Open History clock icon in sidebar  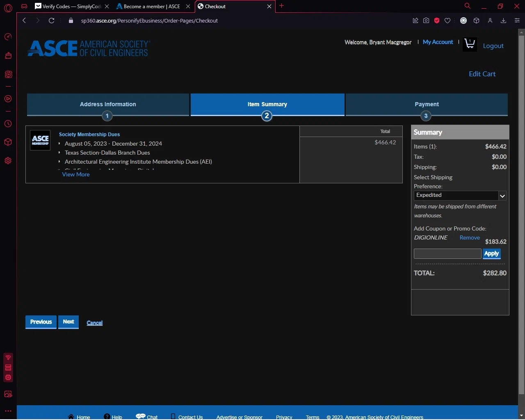coord(8,124)
